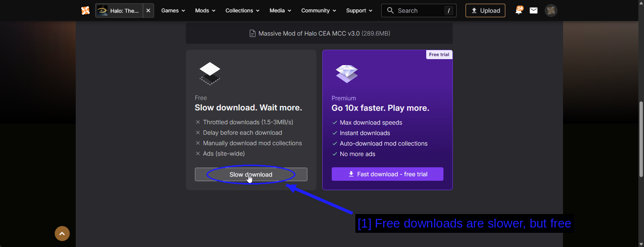Click the Slow download button
The height and width of the screenshot is (247, 644).
(x=251, y=174)
